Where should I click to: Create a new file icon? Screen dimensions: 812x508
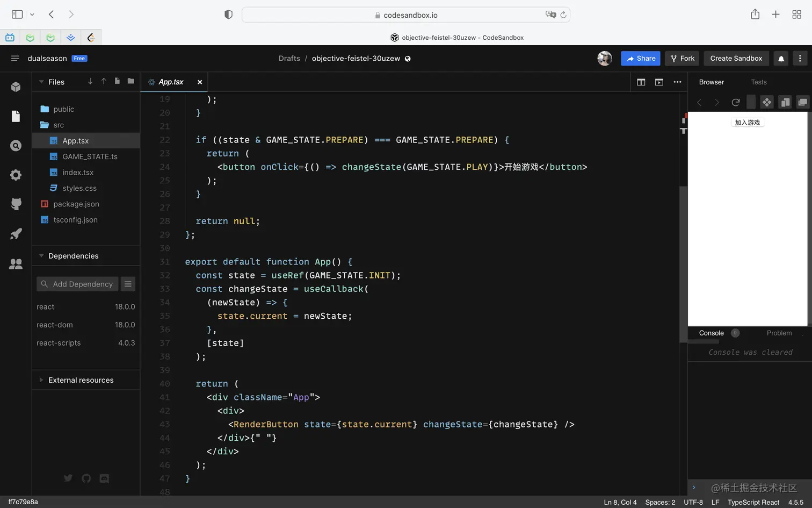(x=117, y=81)
